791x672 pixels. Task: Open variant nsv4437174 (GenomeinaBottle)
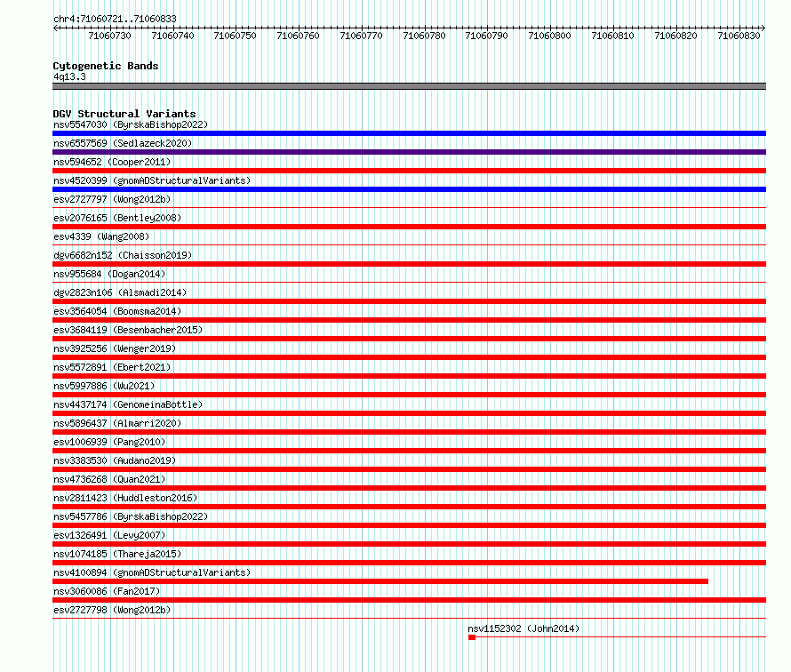(x=128, y=404)
